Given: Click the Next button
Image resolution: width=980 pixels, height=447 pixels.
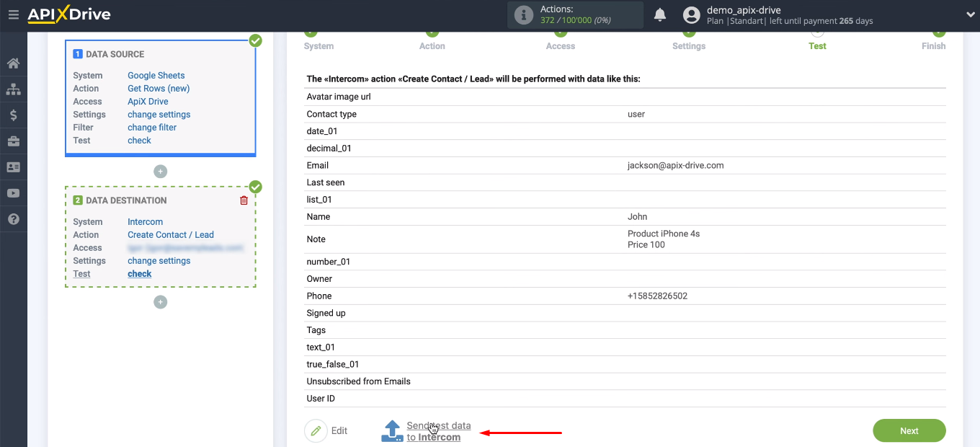Looking at the screenshot, I should click(909, 430).
